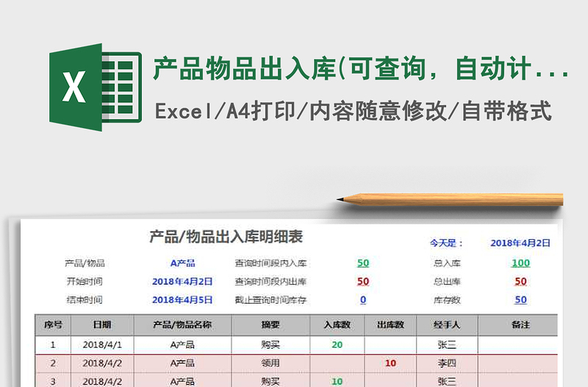Click the '李四' handler cell

tap(447, 363)
